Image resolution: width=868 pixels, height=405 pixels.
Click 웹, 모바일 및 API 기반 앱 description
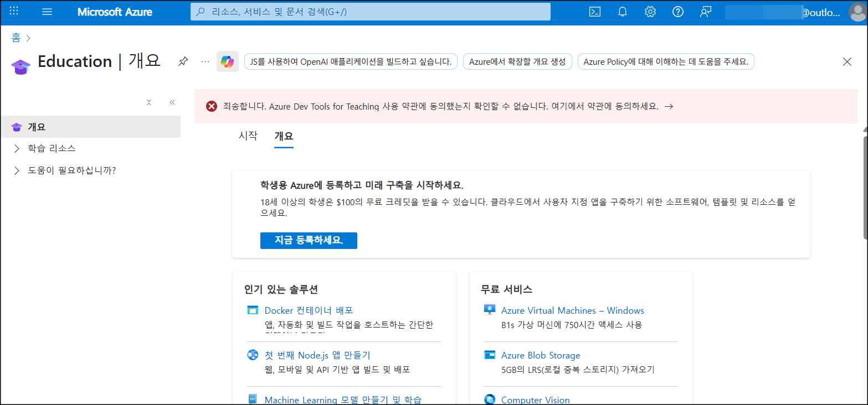(x=337, y=370)
